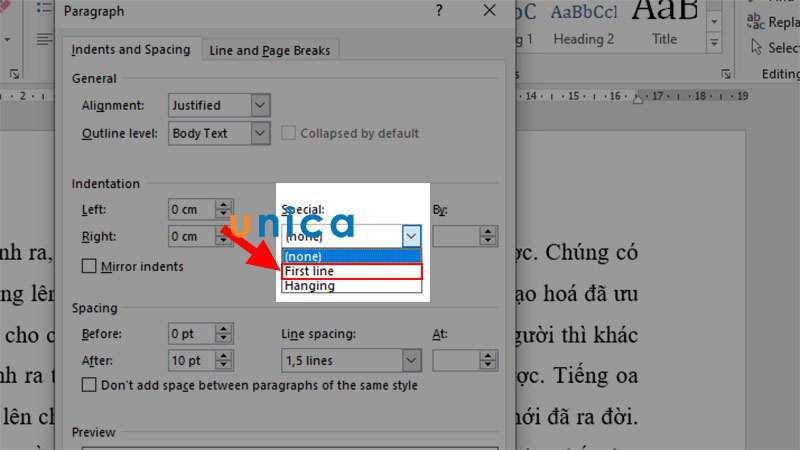Expand the Styles gallery more arrow
Viewport: 800px width, 450px height.
(714, 43)
